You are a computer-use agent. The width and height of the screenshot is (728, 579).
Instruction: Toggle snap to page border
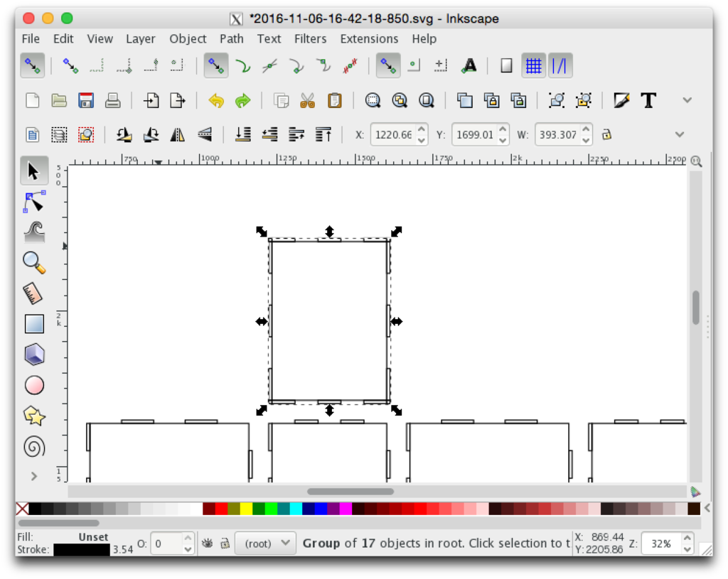click(x=506, y=65)
